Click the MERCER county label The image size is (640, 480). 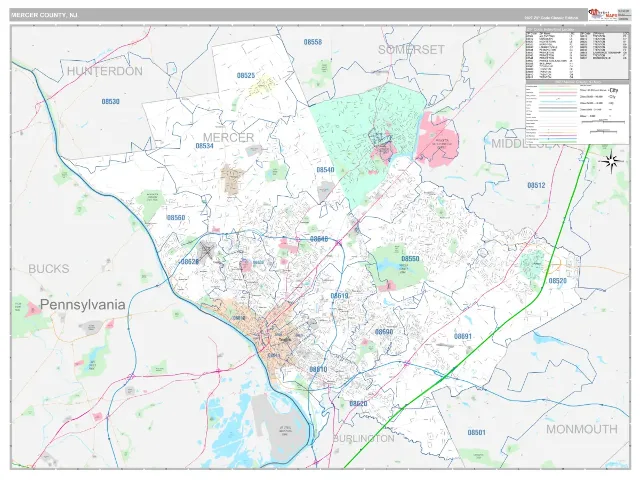[229, 138]
